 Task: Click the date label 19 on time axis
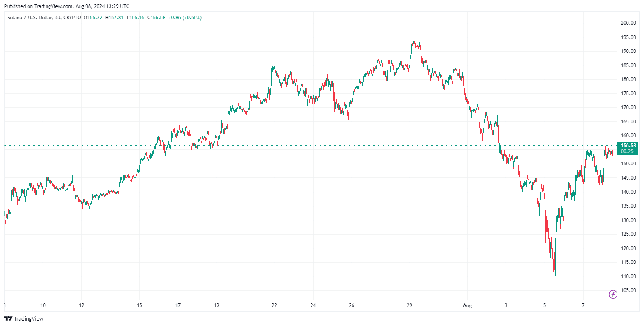(x=217, y=305)
